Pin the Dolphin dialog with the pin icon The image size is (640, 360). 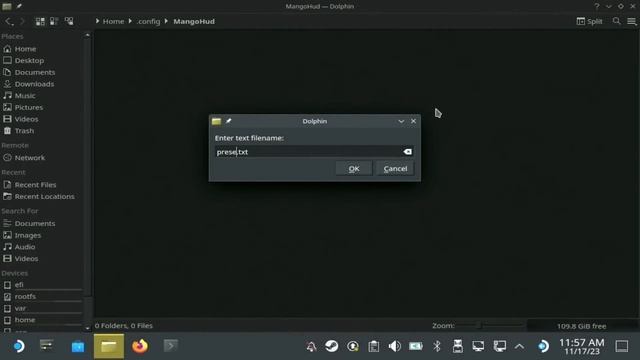(229, 121)
